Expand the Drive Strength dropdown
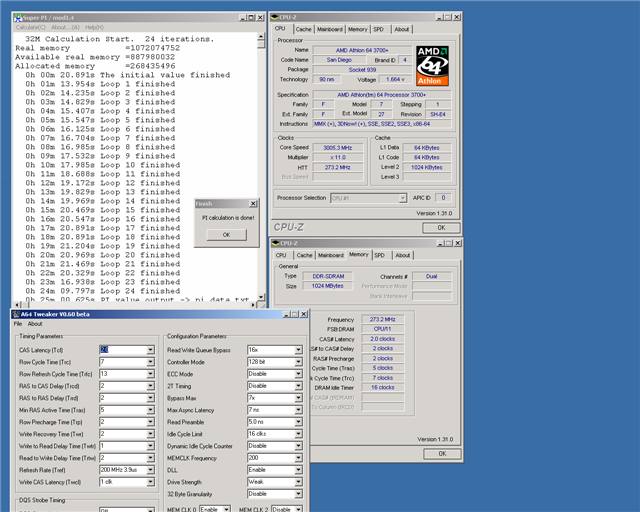Viewport: 640px width, 512px height. pyautogui.click(x=299, y=481)
